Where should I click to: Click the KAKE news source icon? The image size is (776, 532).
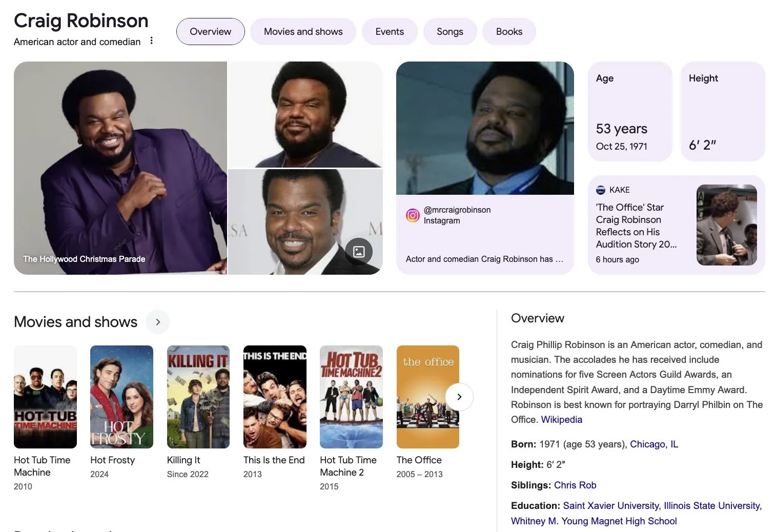tap(601, 190)
